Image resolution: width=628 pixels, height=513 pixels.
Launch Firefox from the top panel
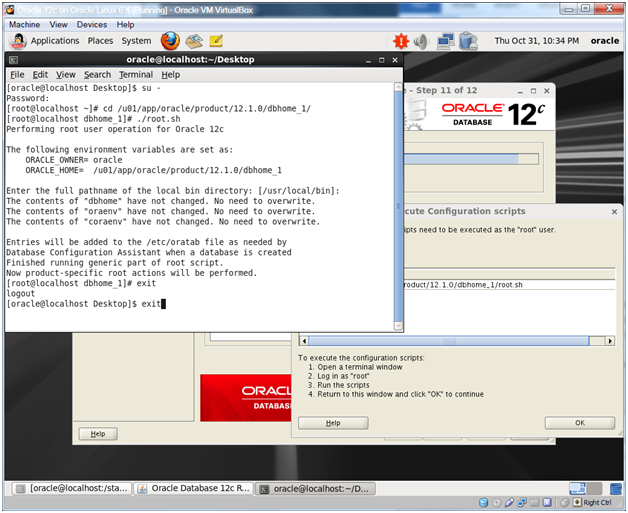click(170, 41)
